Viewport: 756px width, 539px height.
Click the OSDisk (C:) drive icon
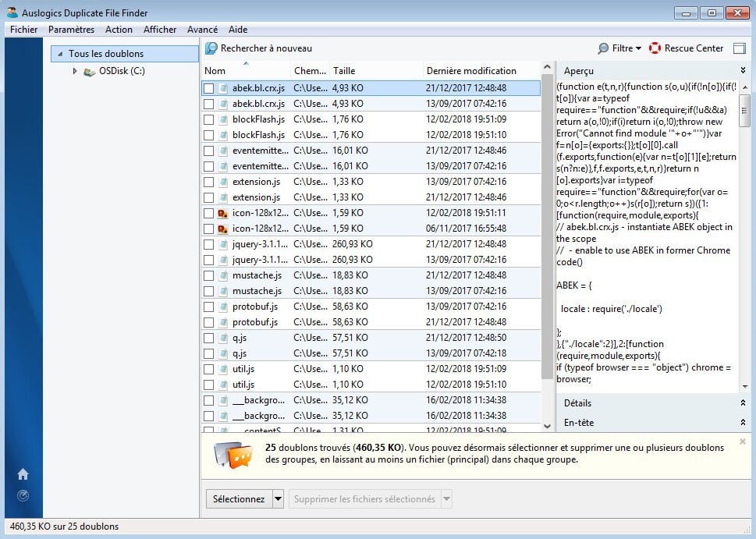90,71
